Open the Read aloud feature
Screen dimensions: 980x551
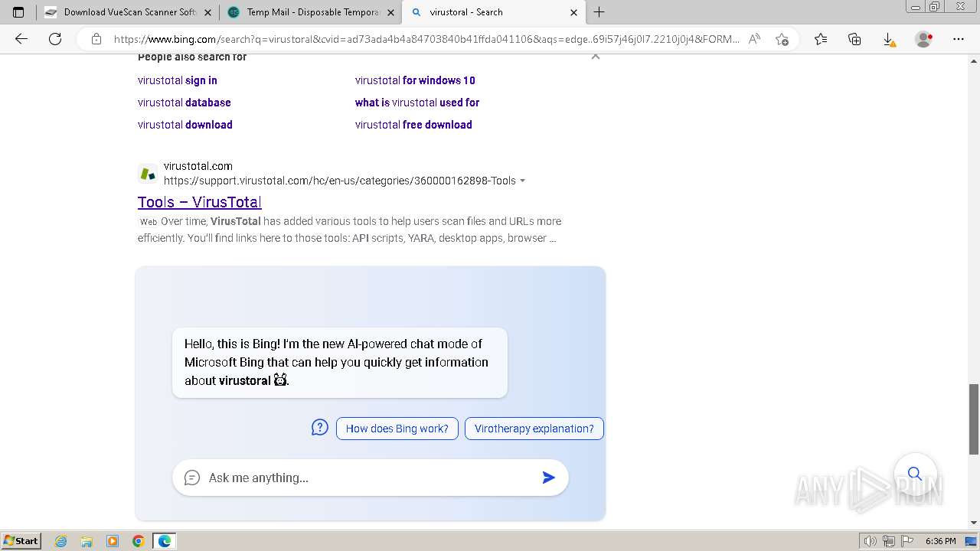pyautogui.click(x=754, y=39)
